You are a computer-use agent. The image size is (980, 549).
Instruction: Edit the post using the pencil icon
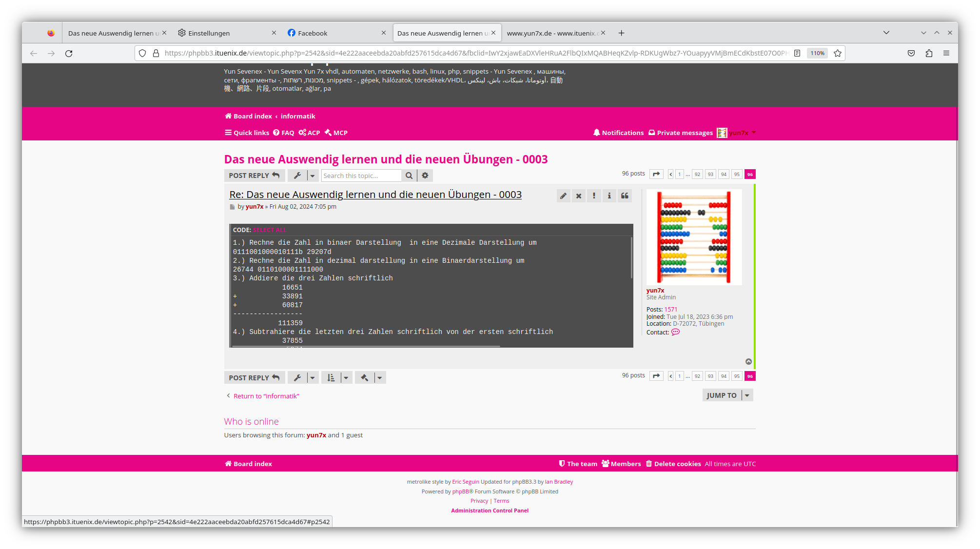pos(563,196)
